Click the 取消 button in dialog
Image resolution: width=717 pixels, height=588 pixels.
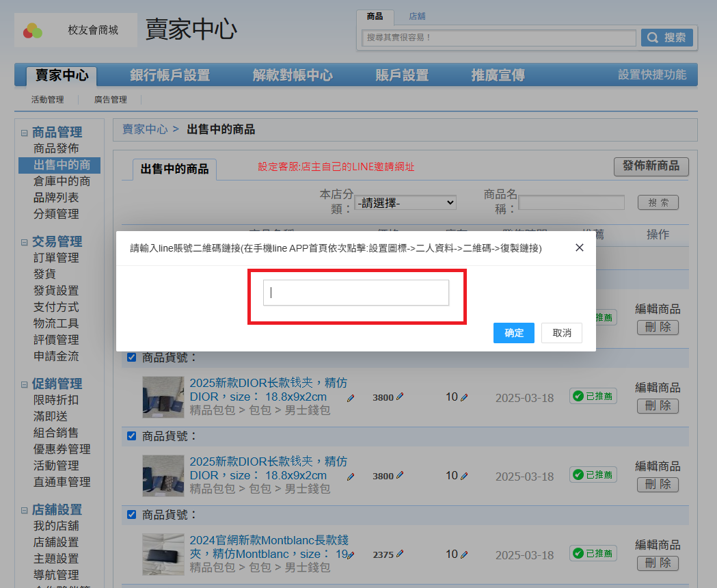pos(561,333)
